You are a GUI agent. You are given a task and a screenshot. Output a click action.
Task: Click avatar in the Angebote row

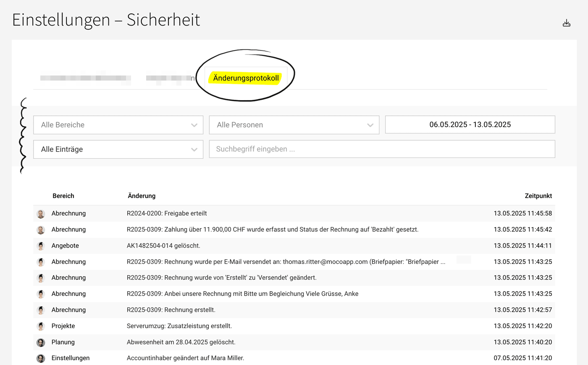[41, 246]
